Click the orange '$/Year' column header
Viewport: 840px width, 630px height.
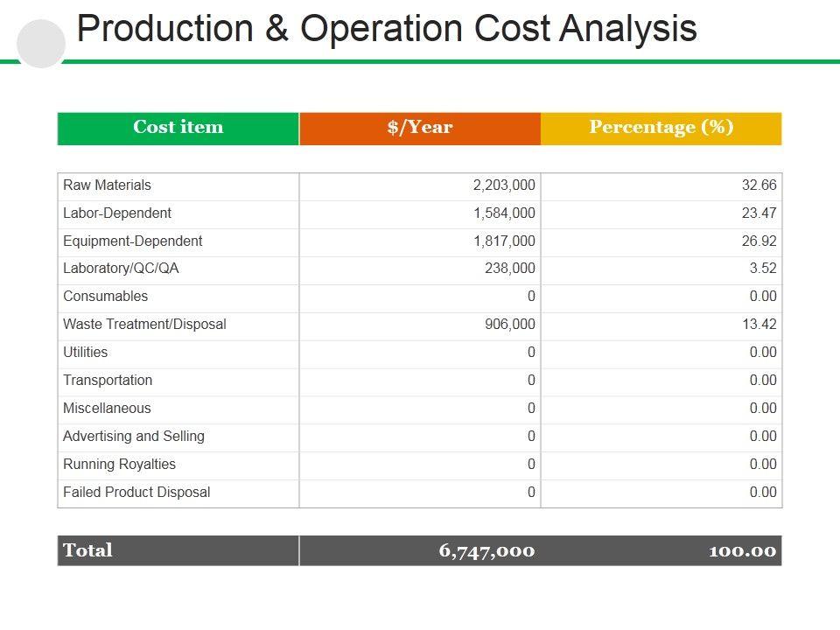click(420, 128)
